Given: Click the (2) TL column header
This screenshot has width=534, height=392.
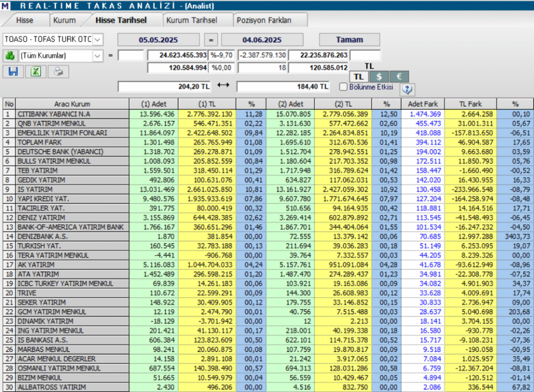Looking at the screenshot, I should (343, 104).
